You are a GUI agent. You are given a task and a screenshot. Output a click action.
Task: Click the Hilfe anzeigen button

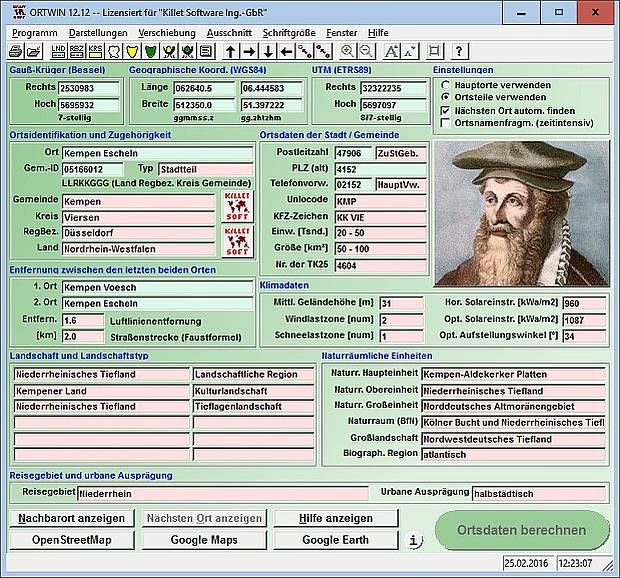pyautogui.click(x=336, y=518)
